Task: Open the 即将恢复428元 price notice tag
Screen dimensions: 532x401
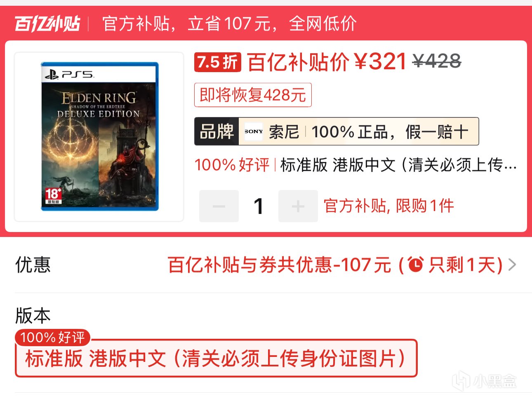Action: pos(253,95)
